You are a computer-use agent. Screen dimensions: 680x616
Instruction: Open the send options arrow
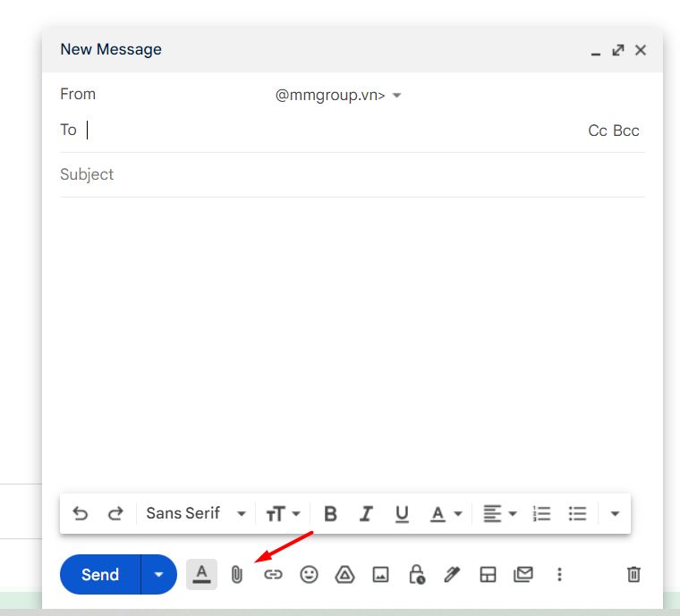click(x=158, y=574)
